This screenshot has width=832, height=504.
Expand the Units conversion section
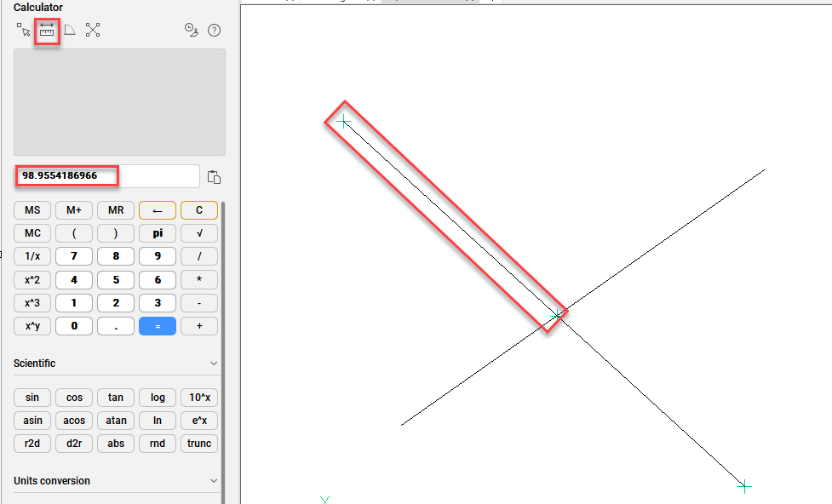coord(214,481)
